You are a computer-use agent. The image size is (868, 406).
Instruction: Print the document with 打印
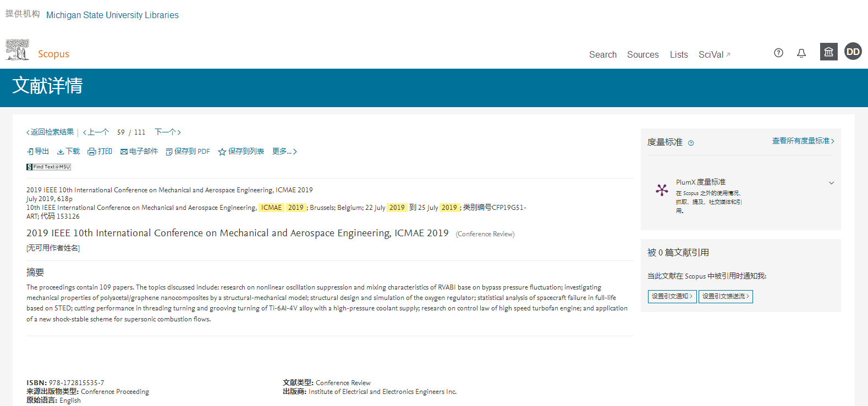pos(100,152)
